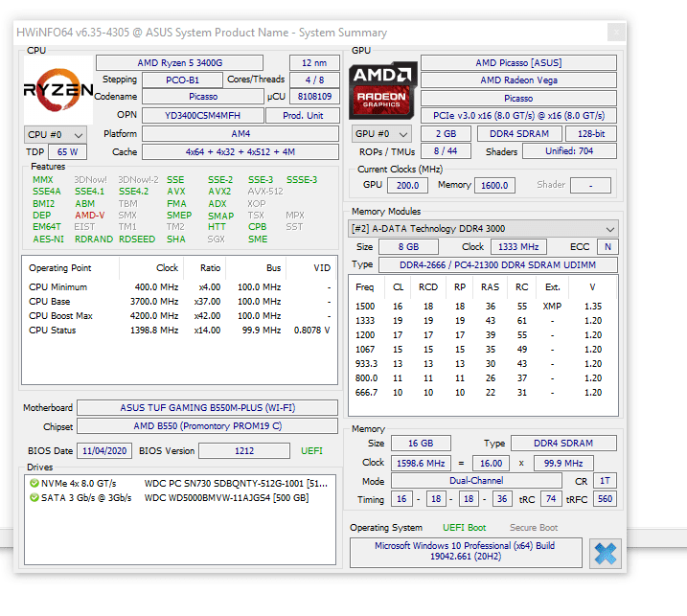This screenshot has height=616, width=687.
Task: Click the 8108109 microcode value
Action: [314, 97]
